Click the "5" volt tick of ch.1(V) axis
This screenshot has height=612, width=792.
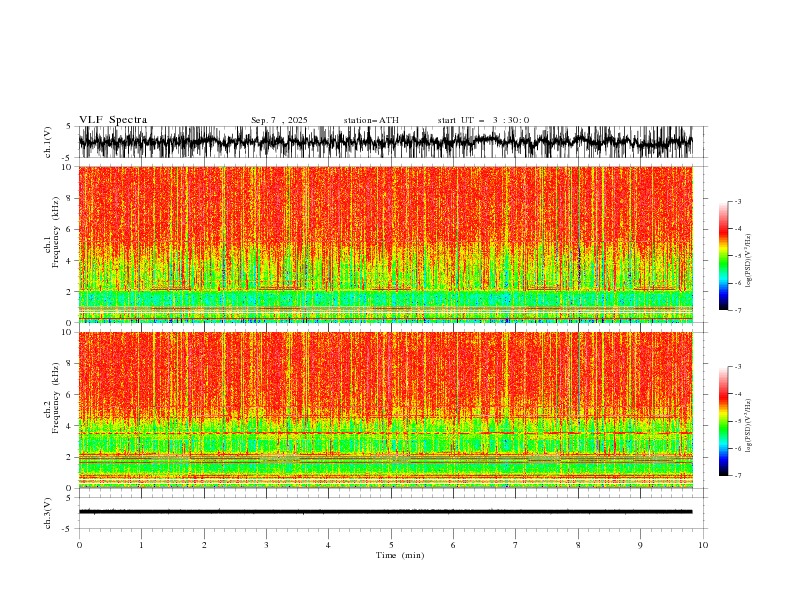click(x=69, y=126)
